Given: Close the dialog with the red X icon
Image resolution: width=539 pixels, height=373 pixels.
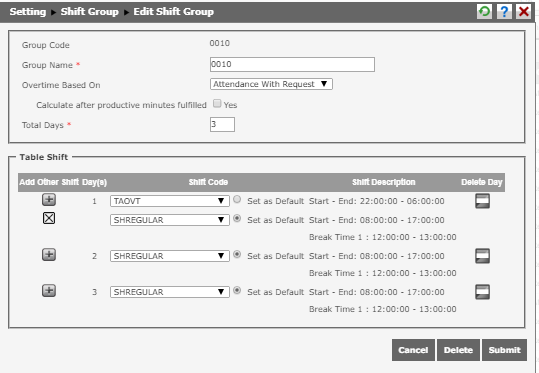Looking at the screenshot, I should click(524, 12).
